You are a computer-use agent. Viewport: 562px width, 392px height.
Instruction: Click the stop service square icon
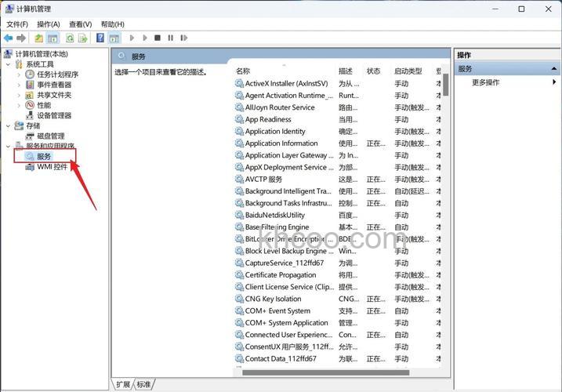pos(158,38)
